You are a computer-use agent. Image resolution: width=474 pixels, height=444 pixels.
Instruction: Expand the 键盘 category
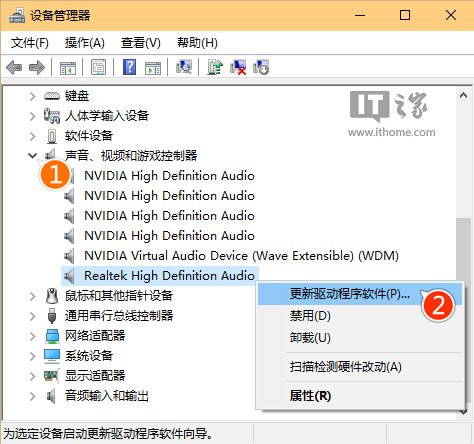coord(32,96)
